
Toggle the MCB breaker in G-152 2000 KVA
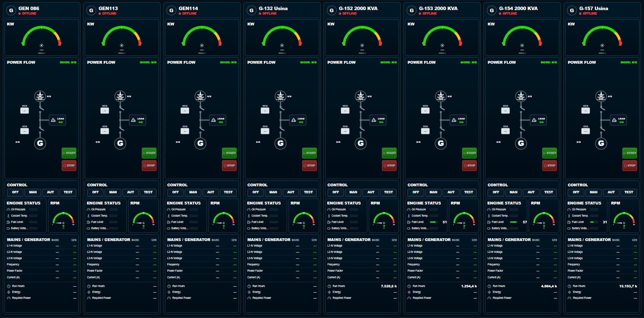pos(345,110)
